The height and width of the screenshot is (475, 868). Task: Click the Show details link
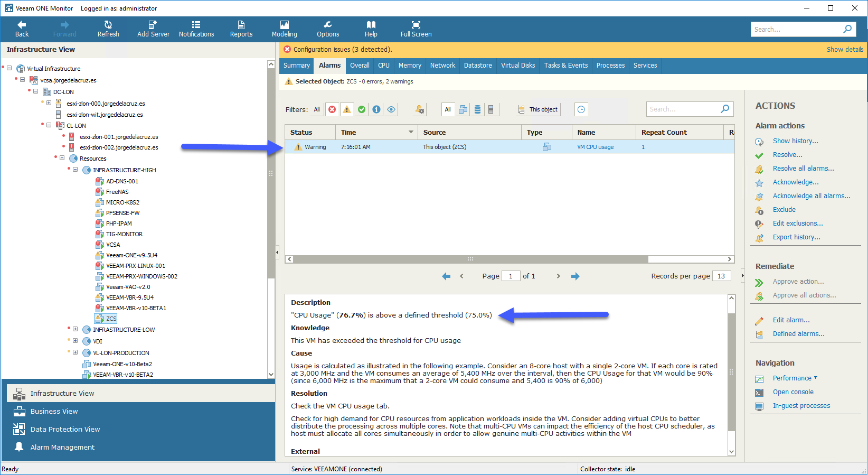(x=845, y=49)
